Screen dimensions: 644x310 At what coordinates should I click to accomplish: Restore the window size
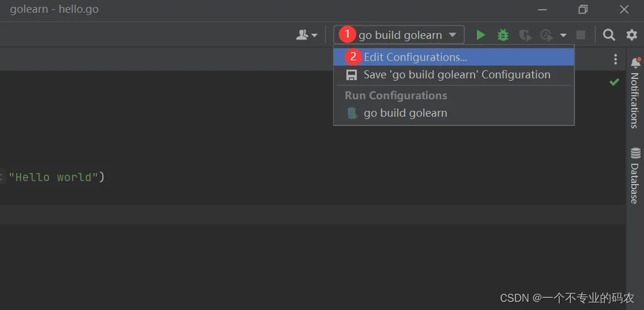(583, 9)
